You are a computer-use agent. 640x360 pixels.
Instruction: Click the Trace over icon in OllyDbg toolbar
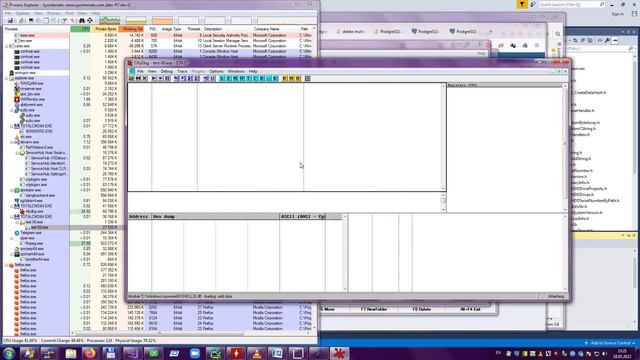point(197,78)
